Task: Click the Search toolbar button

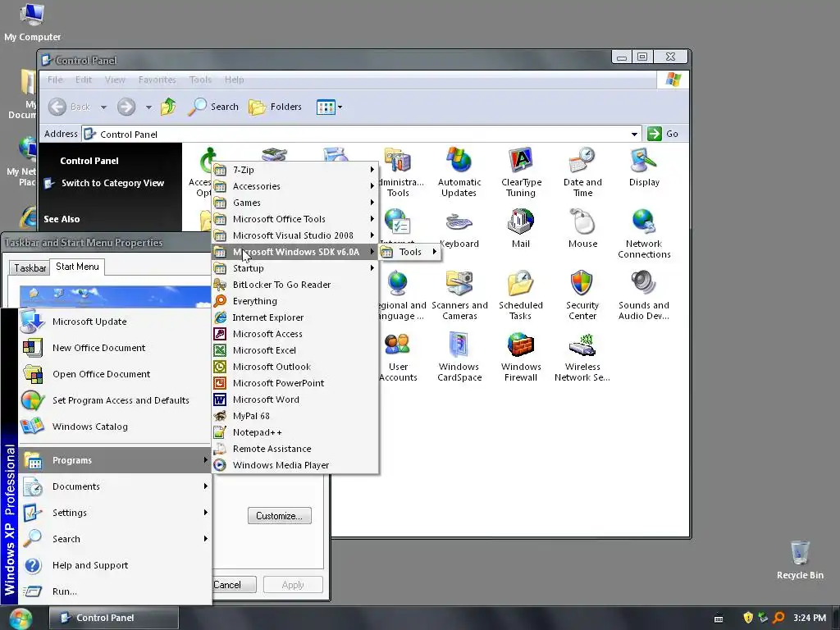Action: (x=213, y=107)
